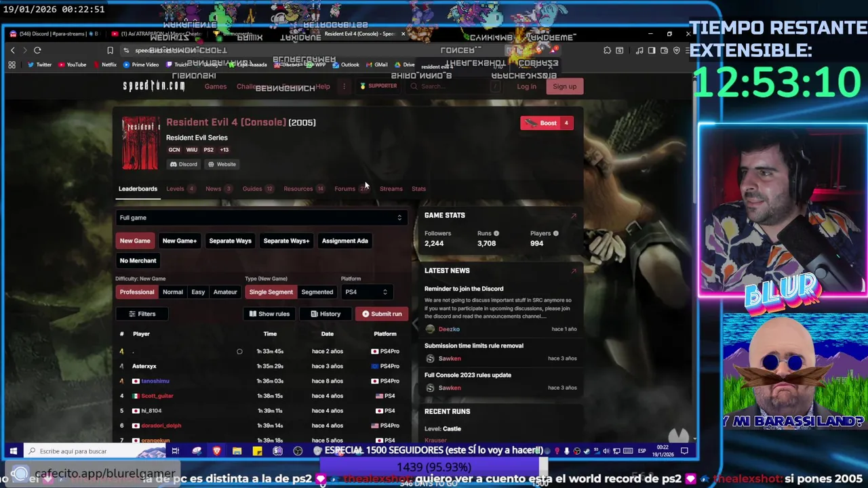Image resolution: width=868 pixels, height=488 pixels.
Task: Switch to the Guides tab
Action: (257, 189)
